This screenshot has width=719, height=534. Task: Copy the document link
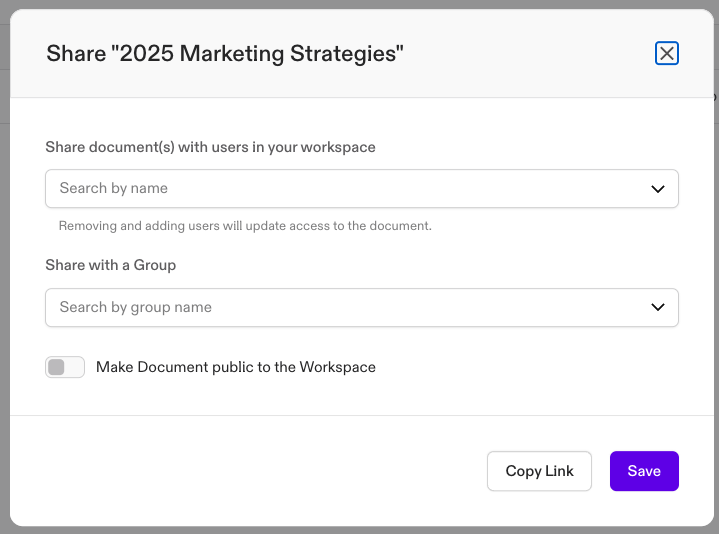coord(539,471)
